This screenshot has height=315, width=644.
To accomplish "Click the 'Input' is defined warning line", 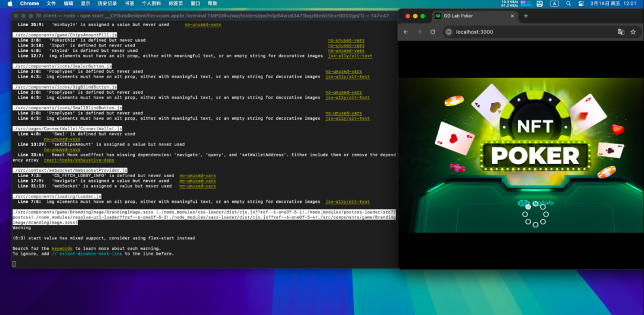I will pyautogui.click(x=76, y=45).
